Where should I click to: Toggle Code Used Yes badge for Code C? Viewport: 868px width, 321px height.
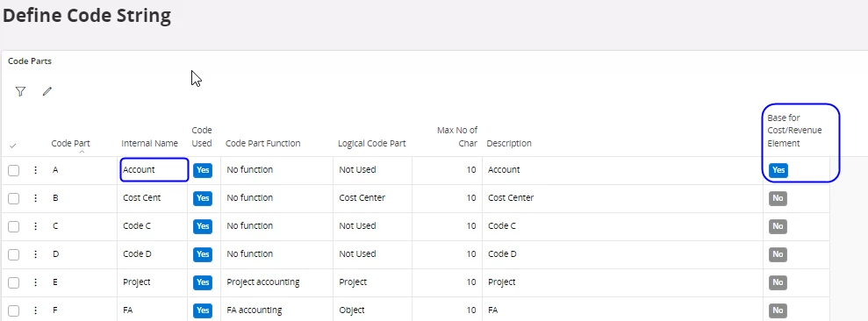(203, 225)
